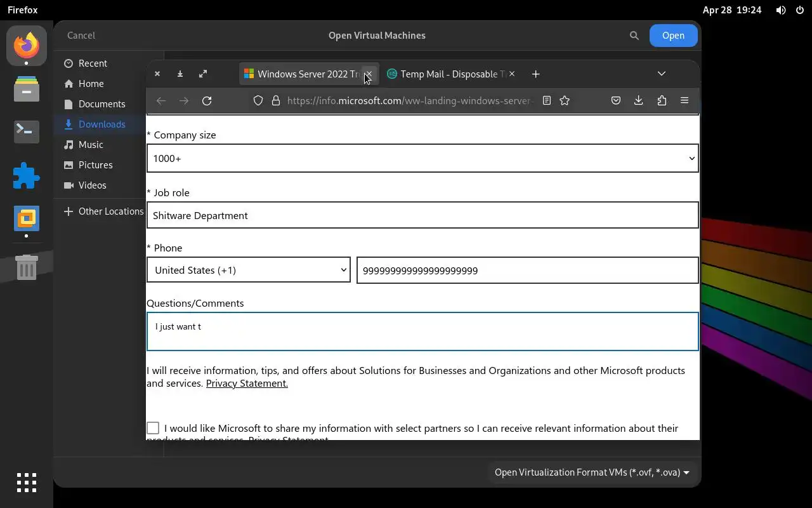The width and height of the screenshot is (812, 508).
Task: Click the Firefox menu in top bar
Action: point(23,10)
